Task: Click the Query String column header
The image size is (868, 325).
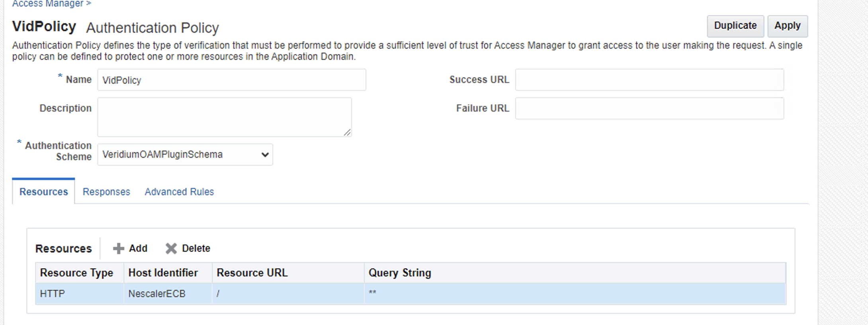Action: [400, 273]
